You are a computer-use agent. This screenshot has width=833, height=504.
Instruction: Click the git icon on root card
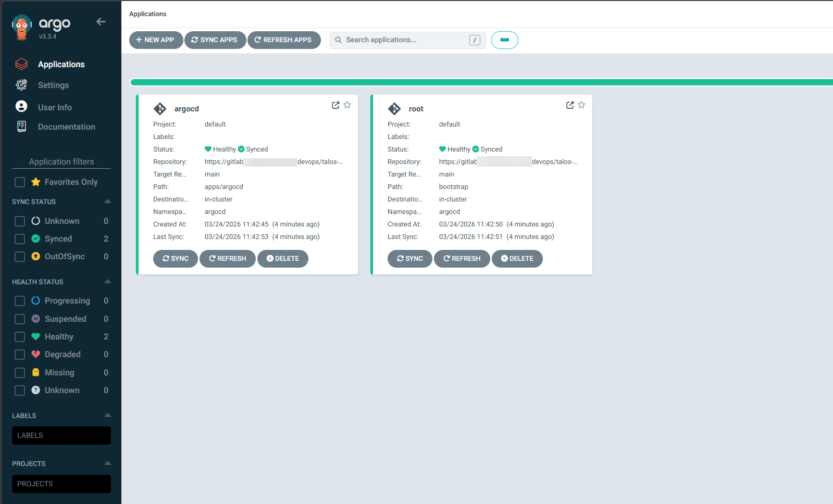click(x=394, y=108)
